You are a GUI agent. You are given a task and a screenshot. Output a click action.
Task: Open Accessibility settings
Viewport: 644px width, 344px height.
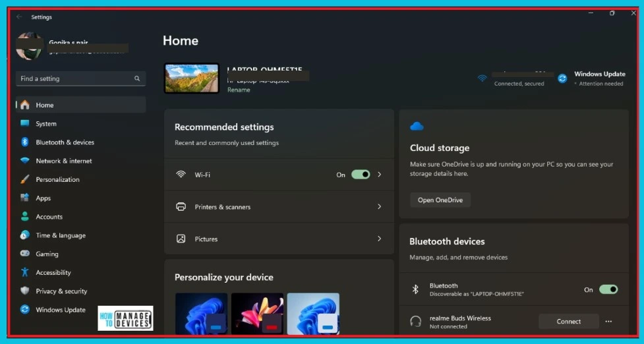pyautogui.click(x=81, y=273)
